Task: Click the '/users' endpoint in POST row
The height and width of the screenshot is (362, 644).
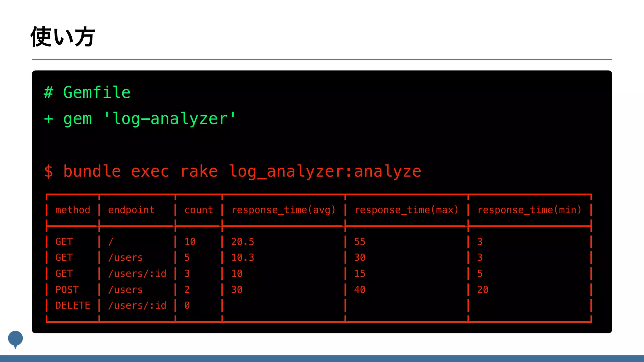Action: coord(125,289)
